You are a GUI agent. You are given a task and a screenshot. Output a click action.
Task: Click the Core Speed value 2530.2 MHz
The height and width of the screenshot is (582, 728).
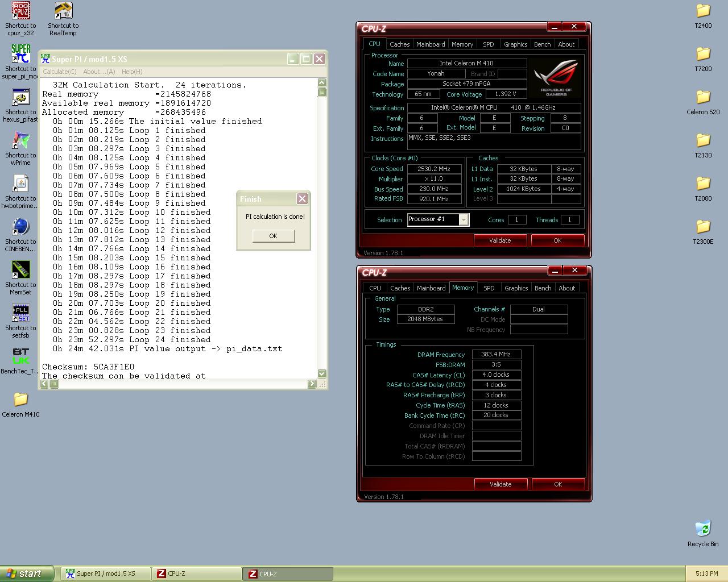click(434, 169)
